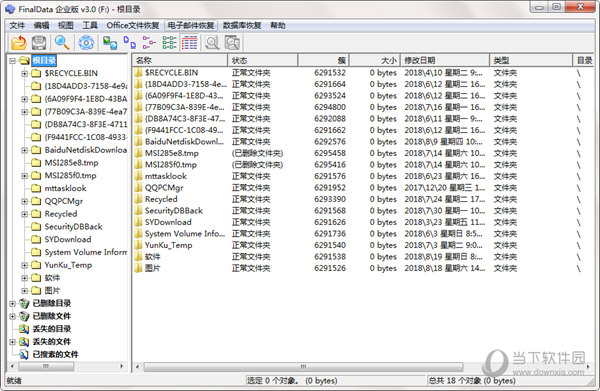Click the folder icon of the tree item SecurityDBBack
This screenshot has height=391, width=600.
36,226
